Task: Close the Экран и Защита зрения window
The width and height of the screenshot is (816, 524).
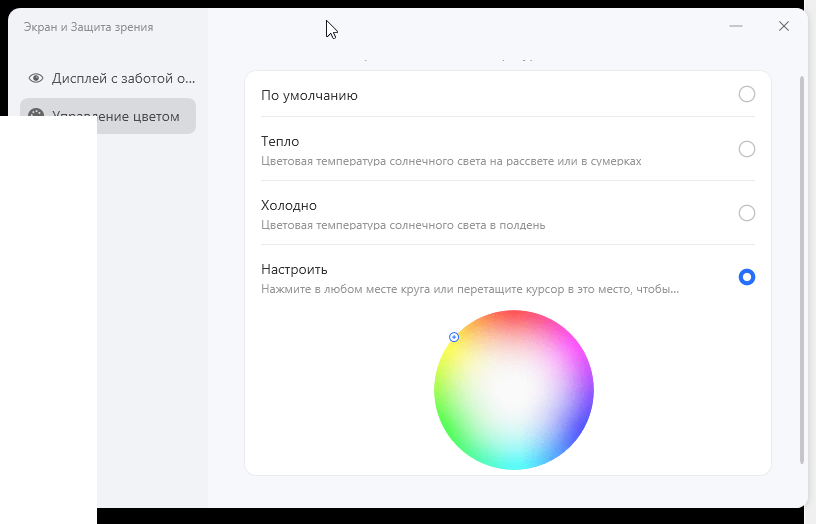Action: (784, 26)
